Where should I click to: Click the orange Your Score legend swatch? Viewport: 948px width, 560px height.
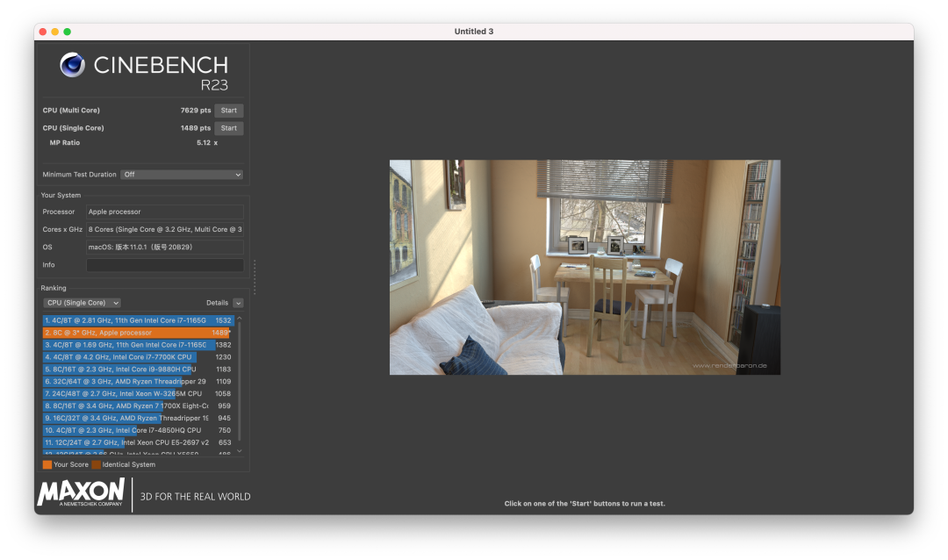click(x=47, y=464)
